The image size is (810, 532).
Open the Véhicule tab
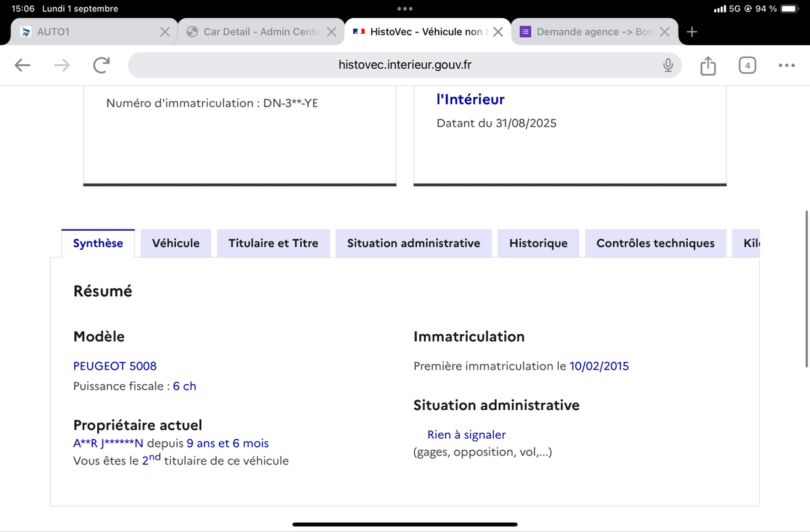(x=175, y=243)
